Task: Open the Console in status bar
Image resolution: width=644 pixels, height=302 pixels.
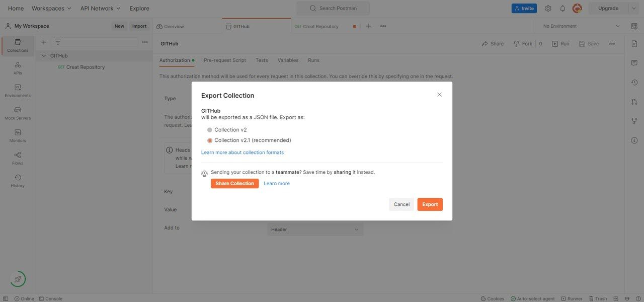Action: (51, 298)
